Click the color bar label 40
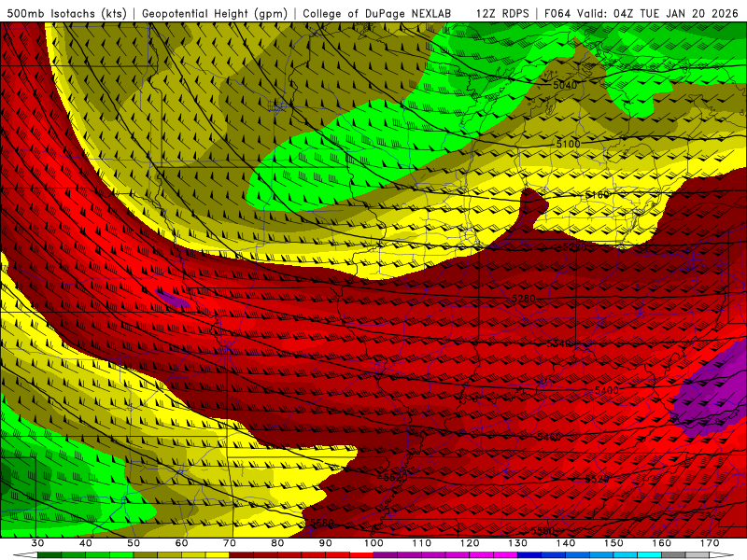 85,543
